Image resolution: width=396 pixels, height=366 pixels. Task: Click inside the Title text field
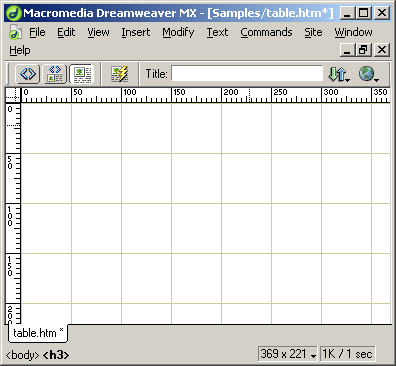247,73
